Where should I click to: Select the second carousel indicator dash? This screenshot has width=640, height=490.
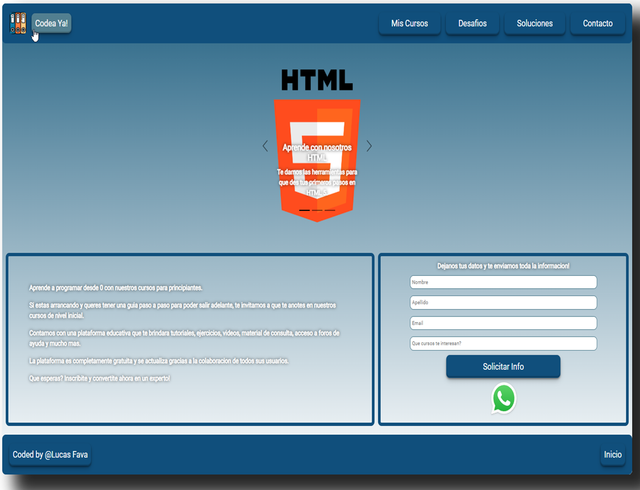click(x=317, y=210)
